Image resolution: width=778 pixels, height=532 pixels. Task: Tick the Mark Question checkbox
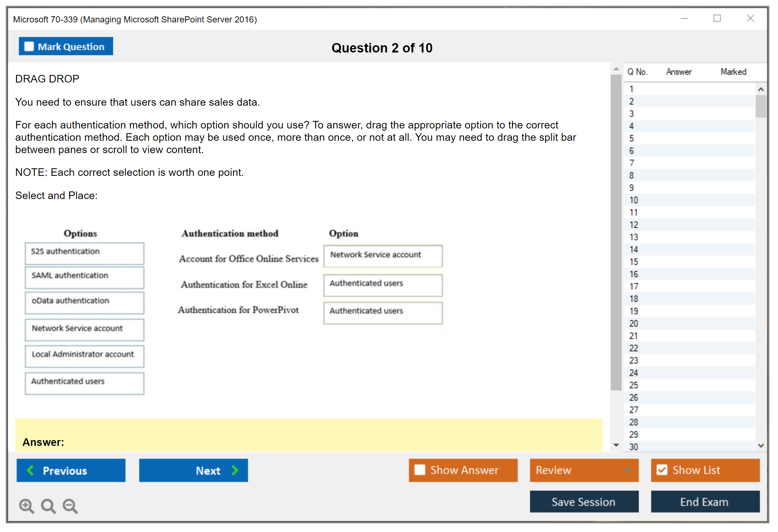(29, 47)
